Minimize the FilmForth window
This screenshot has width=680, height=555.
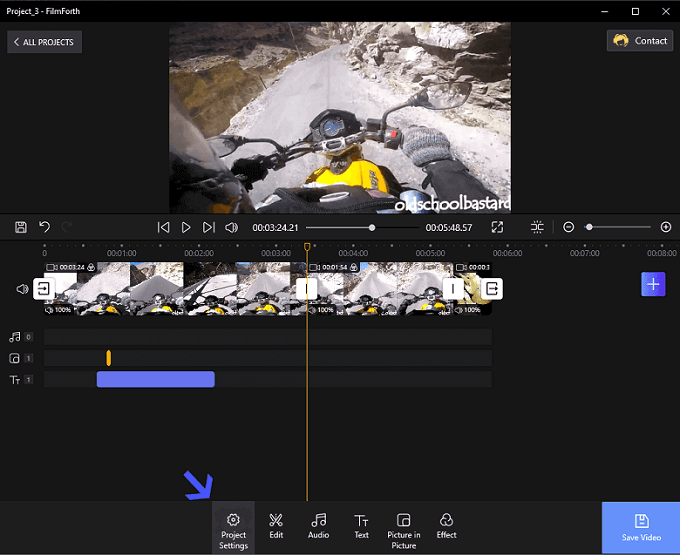coord(605,12)
